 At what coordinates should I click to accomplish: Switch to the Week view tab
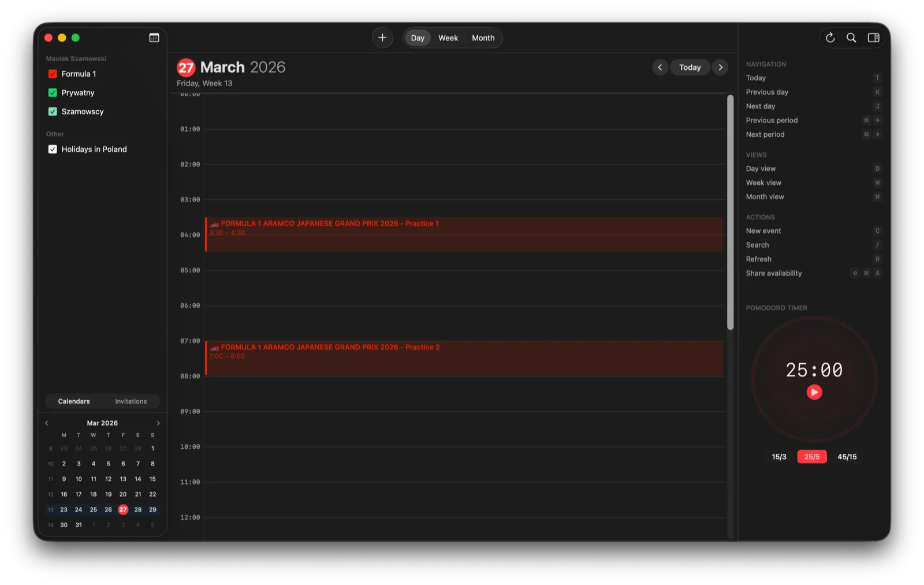pos(448,38)
